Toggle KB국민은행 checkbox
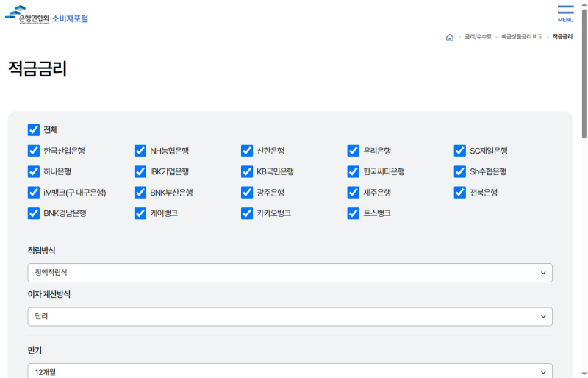This screenshot has height=378, width=588. [x=247, y=171]
